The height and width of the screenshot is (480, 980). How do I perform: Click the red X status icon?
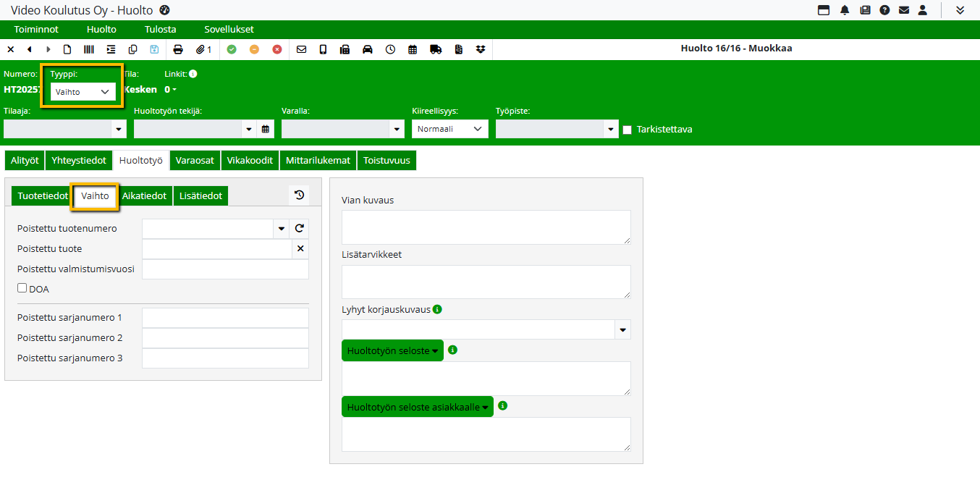[x=277, y=49]
